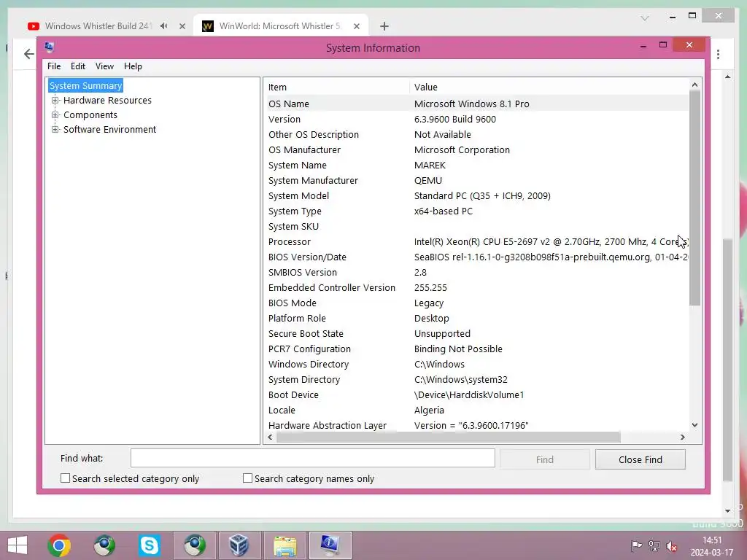This screenshot has width=747, height=560.
Task: Close the Windows Whistler Build browser tab
Action: point(182,26)
